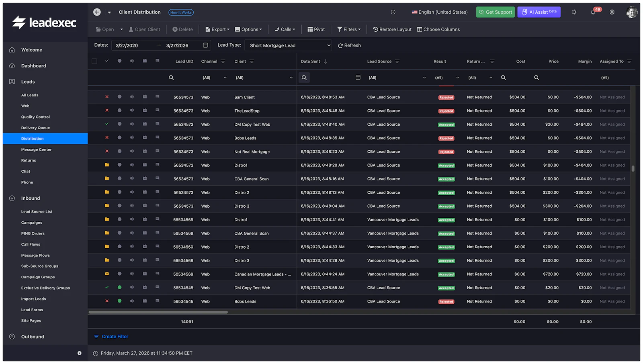Click search icon in Date Sent filter
The height and width of the screenshot is (364, 643).
pos(304,78)
